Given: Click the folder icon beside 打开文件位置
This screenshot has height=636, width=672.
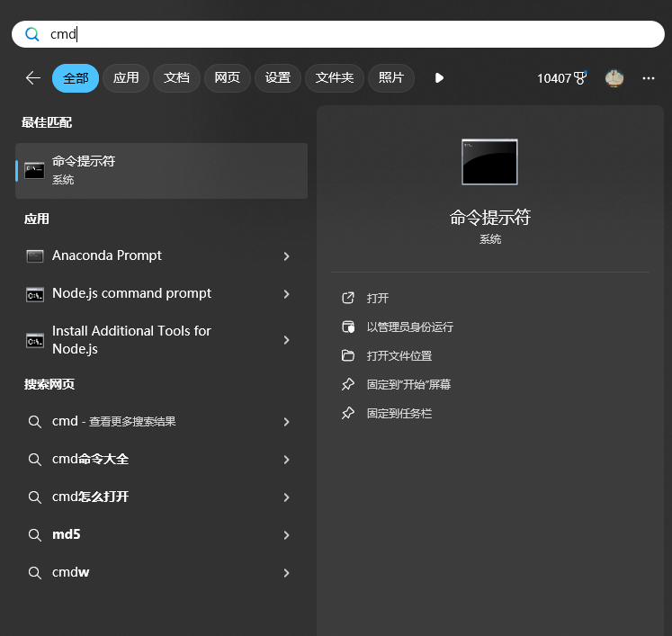Looking at the screenshot, I should coord(348,355).
